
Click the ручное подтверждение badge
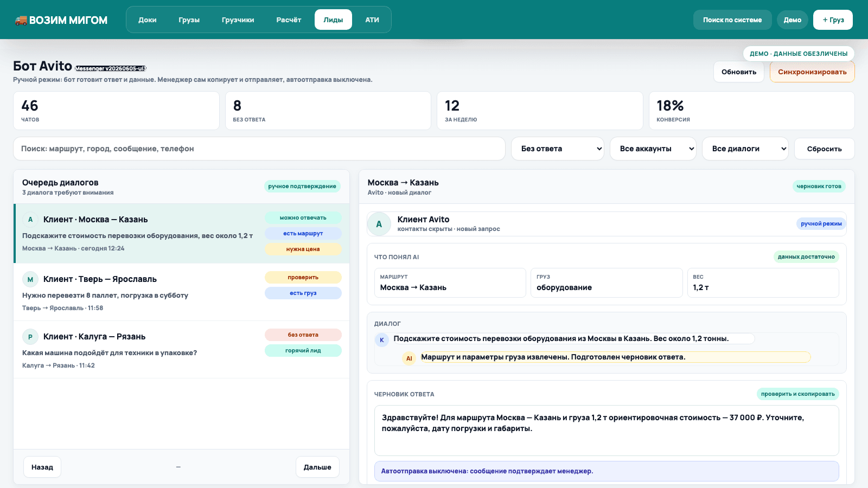[302, 187]
